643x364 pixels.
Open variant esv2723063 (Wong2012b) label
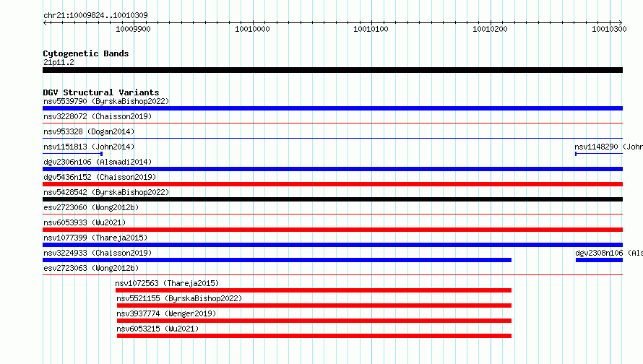tap(91, 268)
